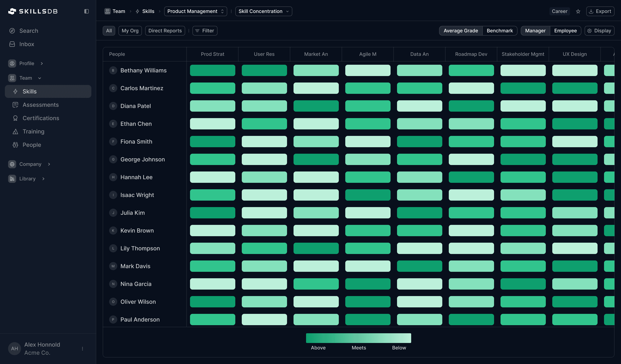Open the Assessments section
This screenshot has width=621, height=364.
[x=41, y=105]
